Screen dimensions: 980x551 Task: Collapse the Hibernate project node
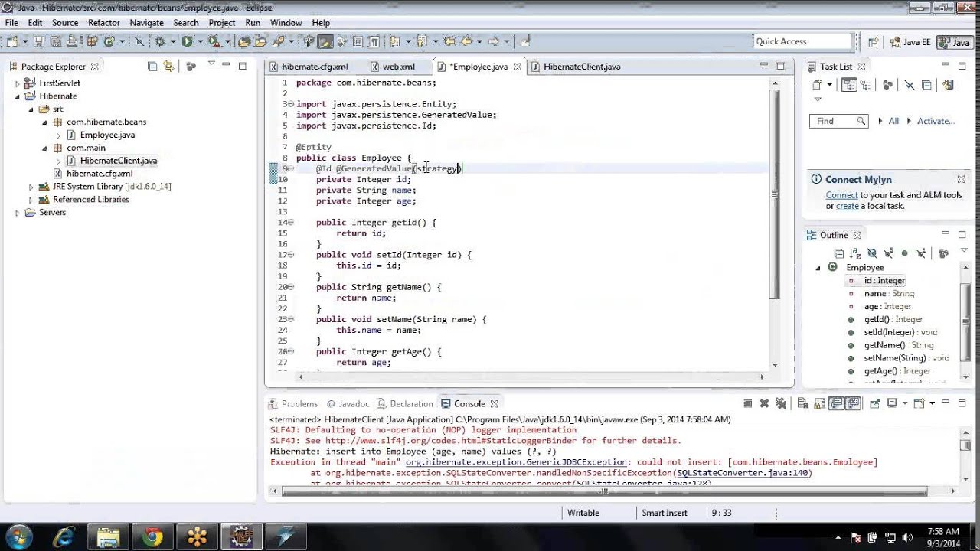click(17, 96)
